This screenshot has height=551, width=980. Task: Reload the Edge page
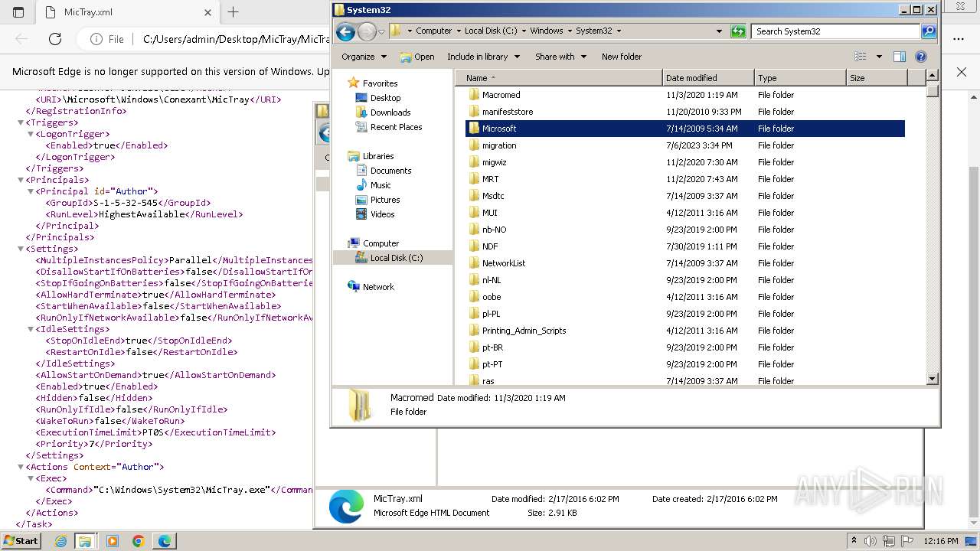point(55,39)
